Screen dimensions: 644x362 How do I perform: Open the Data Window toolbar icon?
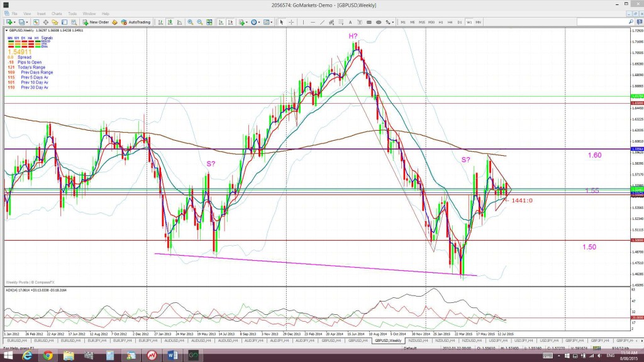(x=45, y=22)
